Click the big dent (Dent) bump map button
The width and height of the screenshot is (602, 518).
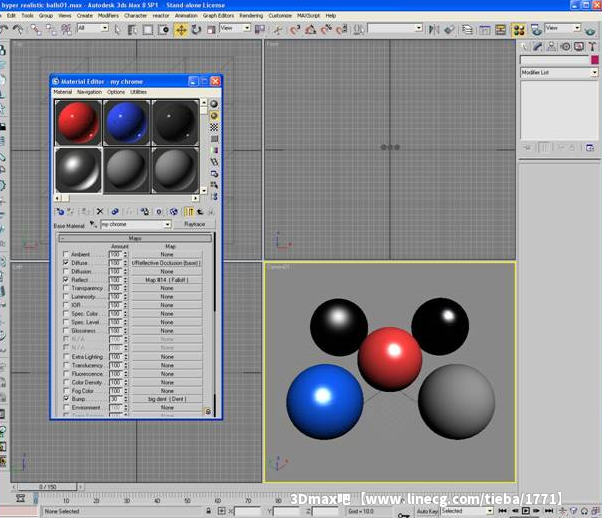point(167,399)
